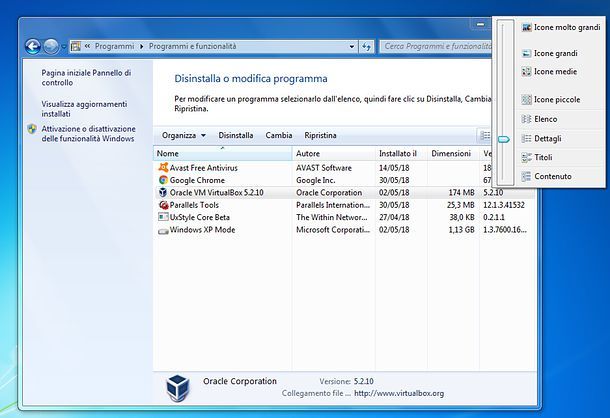Open Pagina iniziale Pannello di controllo
The width and height of the screenshot is (610, 418).
(x=86, y=77)
